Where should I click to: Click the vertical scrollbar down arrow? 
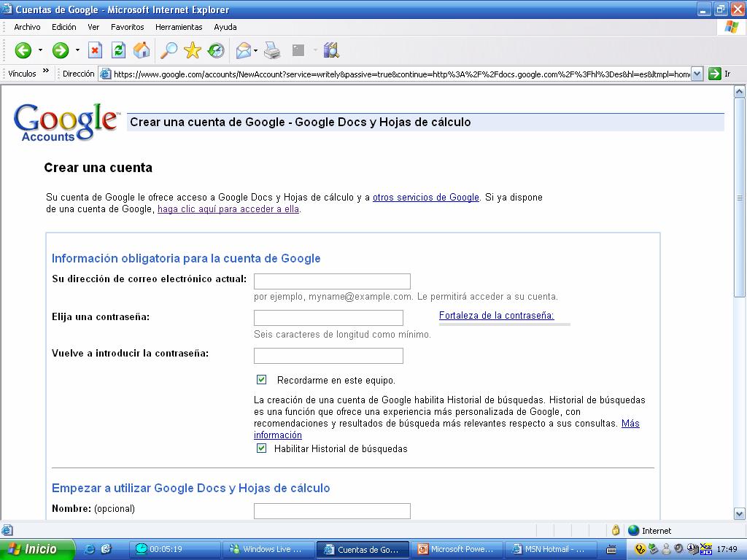point(740,514)
